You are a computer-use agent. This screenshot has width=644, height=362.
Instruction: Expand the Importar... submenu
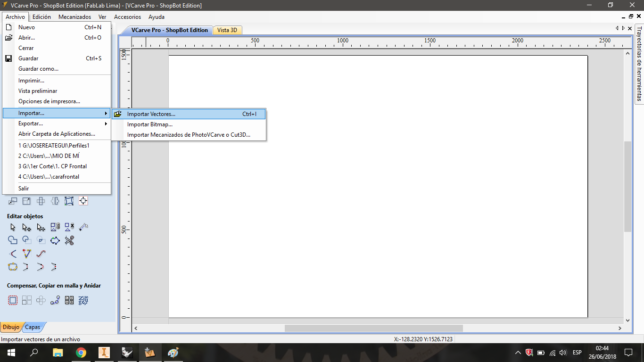[57, 113]
